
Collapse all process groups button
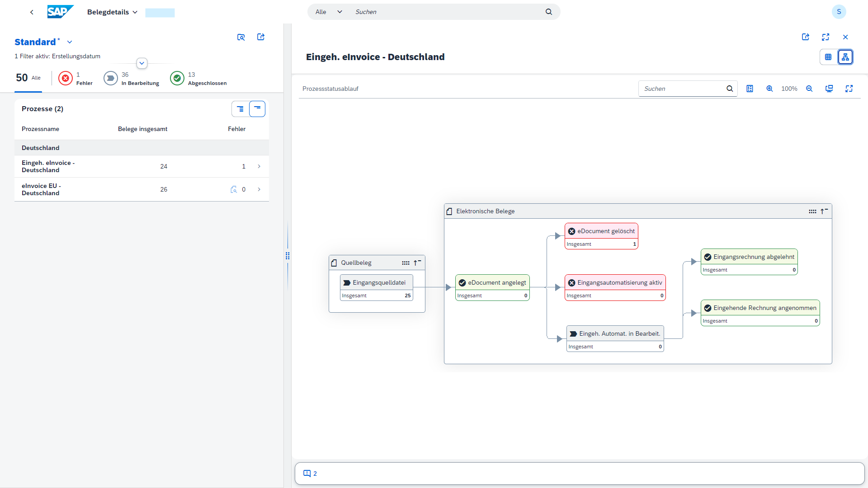pyautogui.click(x=257, y=109)
